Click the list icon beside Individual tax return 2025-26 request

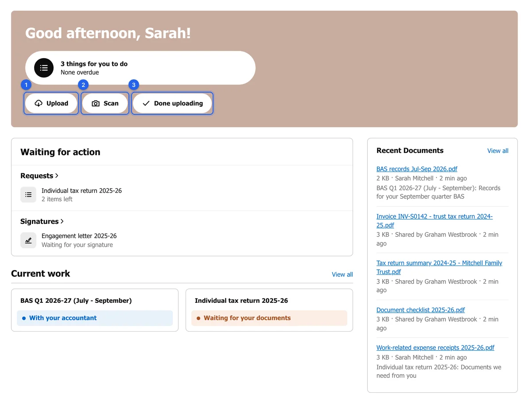coord(28,195)
